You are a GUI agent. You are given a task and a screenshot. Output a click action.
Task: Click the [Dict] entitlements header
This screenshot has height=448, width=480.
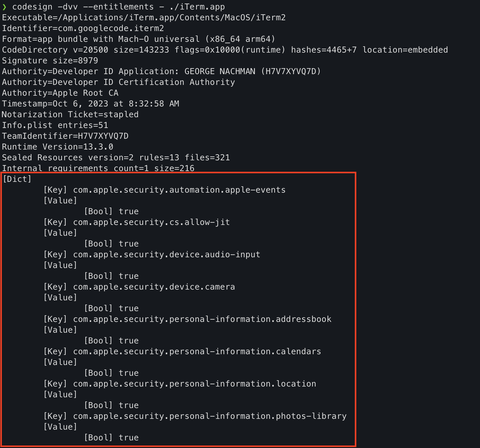pyautogui.click(x=17, y=179)
